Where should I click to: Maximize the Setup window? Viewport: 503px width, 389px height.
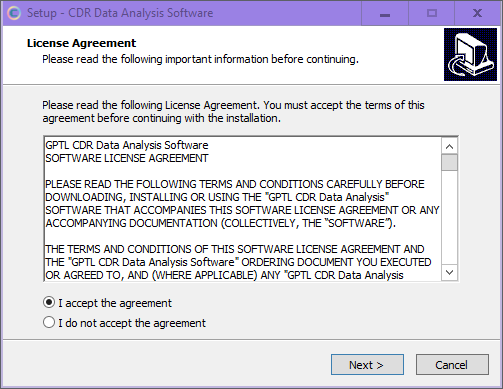(432, 13)
